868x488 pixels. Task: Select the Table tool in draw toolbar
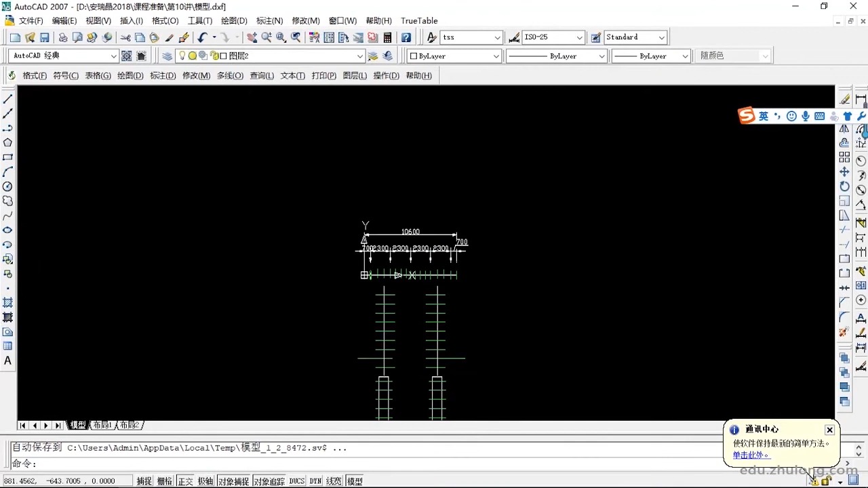point(8,346)
